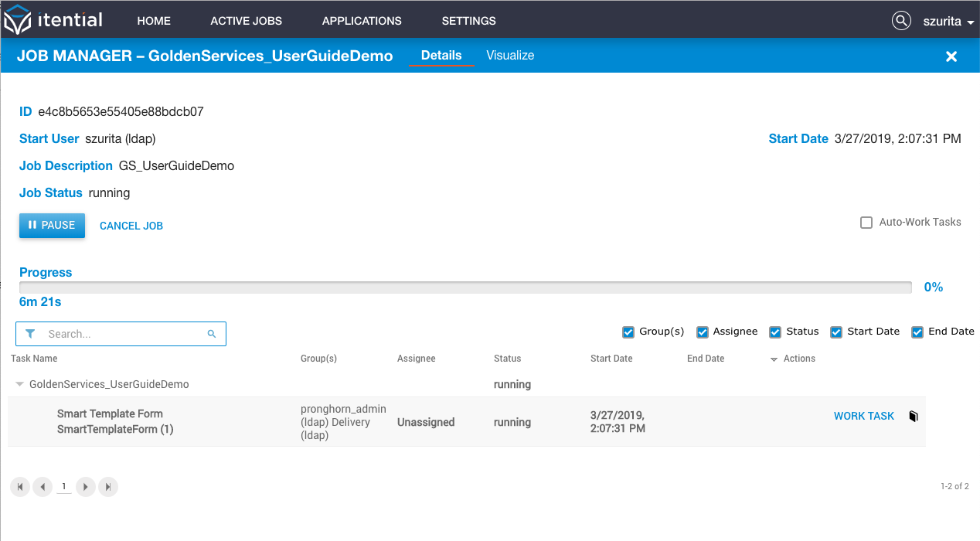Open the szurita user dropdown
Viewport: 980px width, 541px height.
pos(948,22)
